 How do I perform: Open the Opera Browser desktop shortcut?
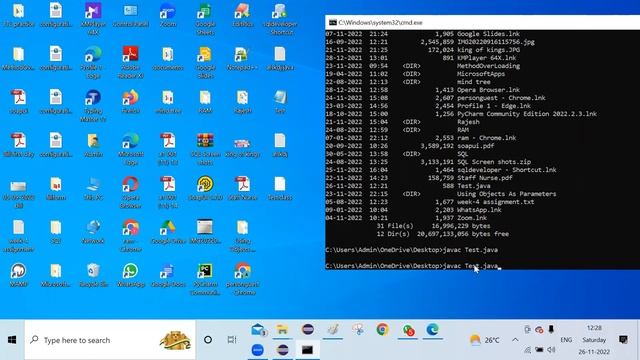coord(131,192)
